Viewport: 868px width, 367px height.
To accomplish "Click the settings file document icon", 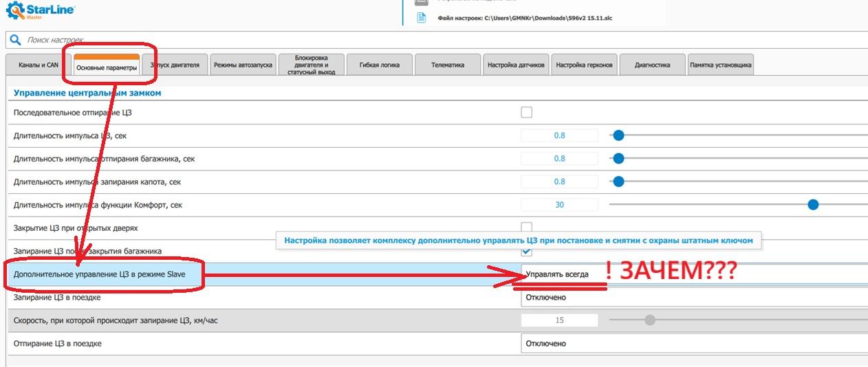I will pos(421,18).
